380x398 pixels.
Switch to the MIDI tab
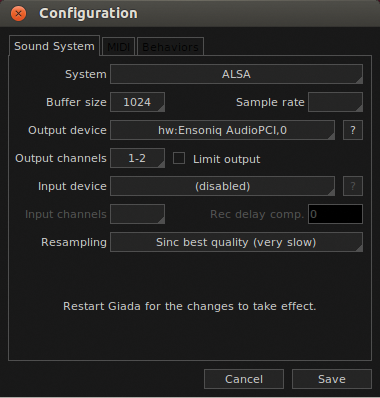coord(118,46)
